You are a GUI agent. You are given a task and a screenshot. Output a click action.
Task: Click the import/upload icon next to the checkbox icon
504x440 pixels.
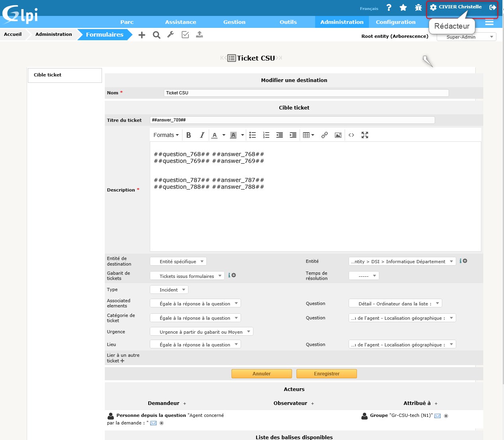click(199, 35)
